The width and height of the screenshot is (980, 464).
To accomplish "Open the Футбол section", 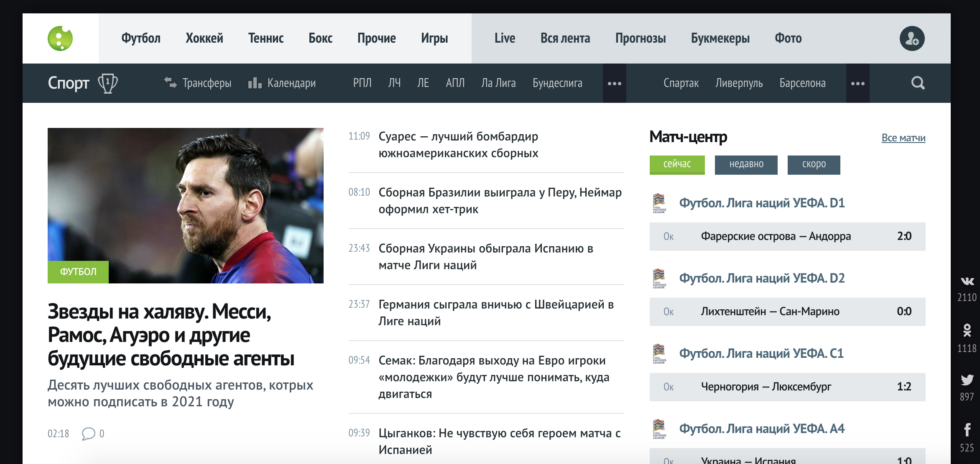I will click(141, 38).
